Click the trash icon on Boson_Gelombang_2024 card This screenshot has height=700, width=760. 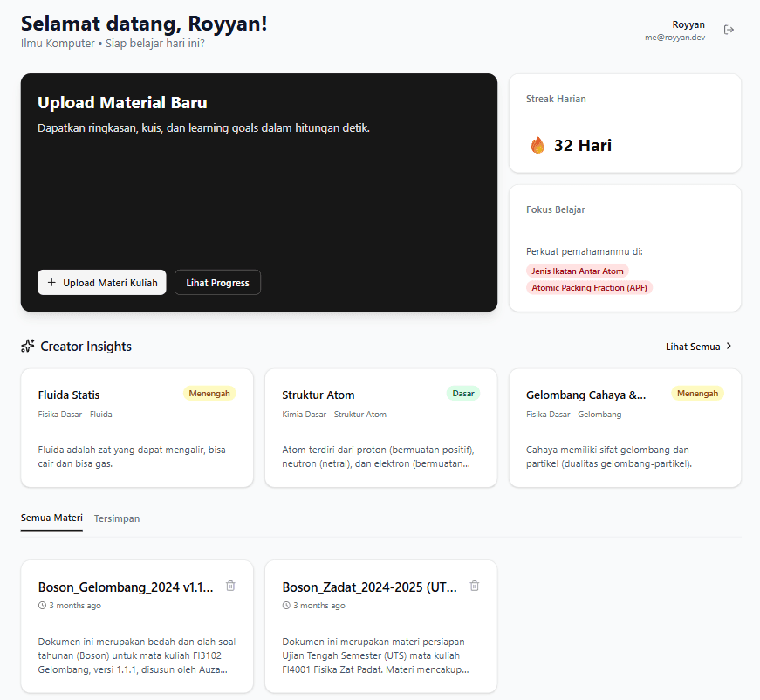[230, 586]
